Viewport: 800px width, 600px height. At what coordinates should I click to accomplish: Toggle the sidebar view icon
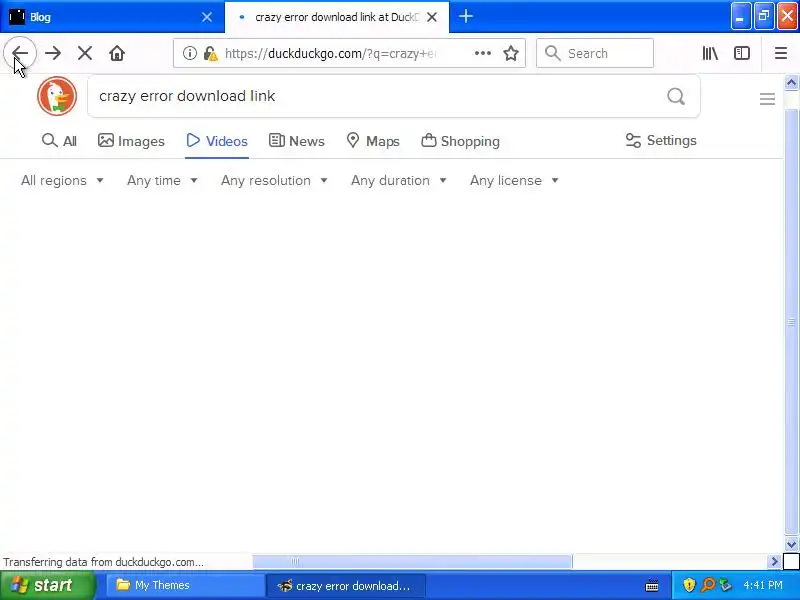click(741, 53)
